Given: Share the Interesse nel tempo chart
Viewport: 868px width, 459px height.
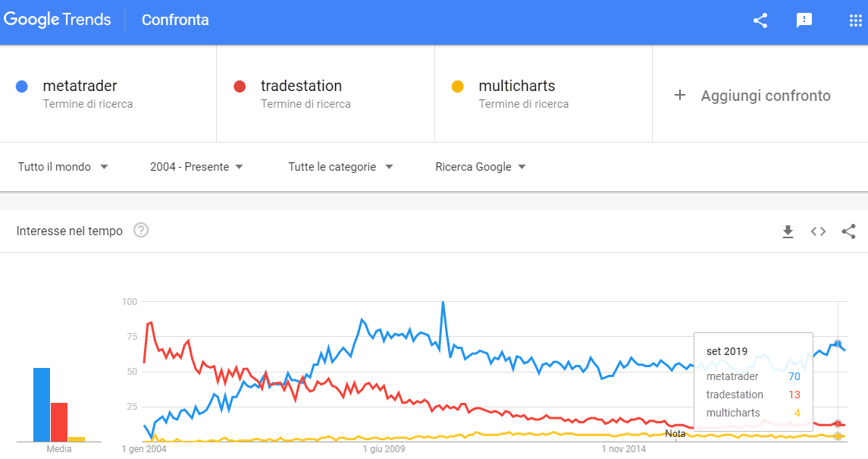Looking at the screenshot, I should (848, 231).
